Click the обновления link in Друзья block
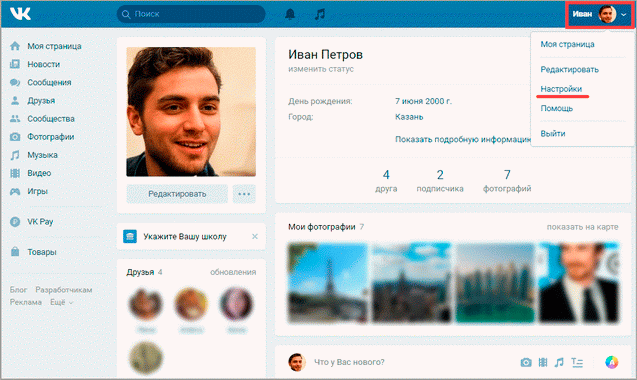637x380 pixels. point(233,272)
